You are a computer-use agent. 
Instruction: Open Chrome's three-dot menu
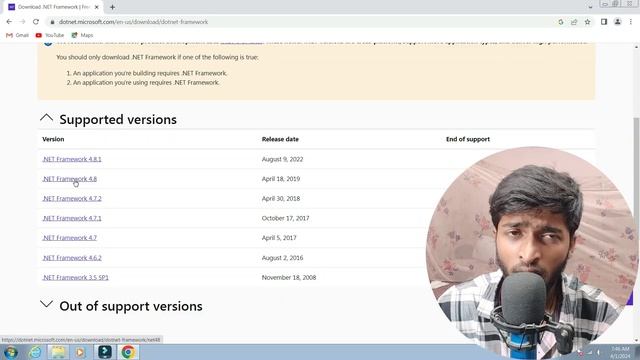(x=631, y=22)
